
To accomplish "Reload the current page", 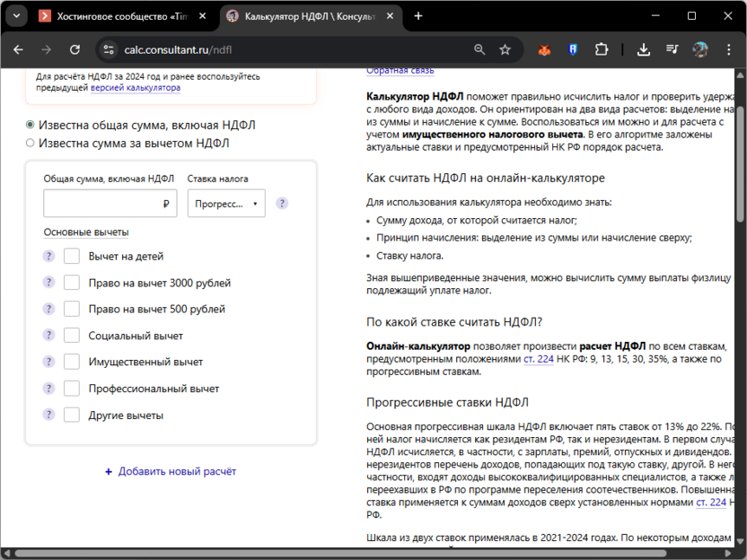I will tap(75, 50).
